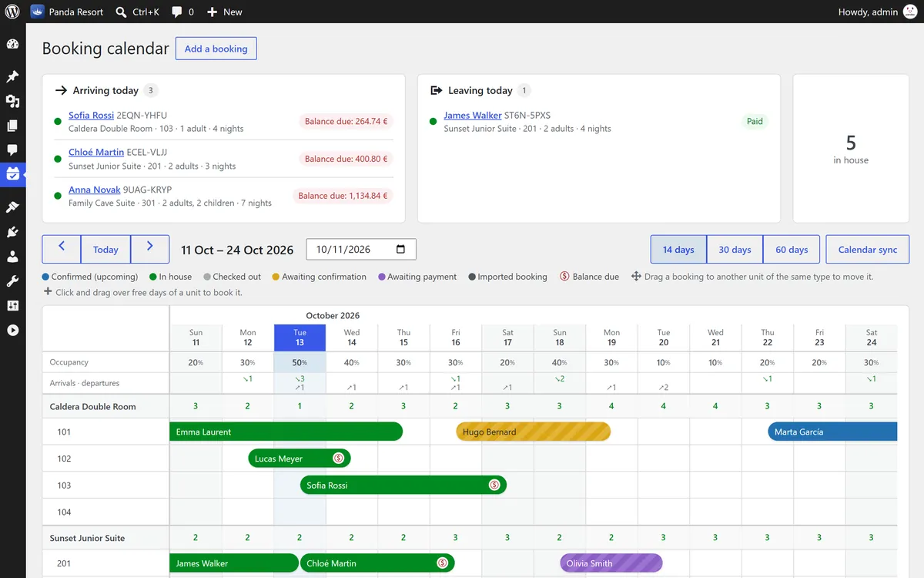Open James Walker link in Leaving today
The width and height of the screenshot is (924, 578).
[x=473, y=116]
